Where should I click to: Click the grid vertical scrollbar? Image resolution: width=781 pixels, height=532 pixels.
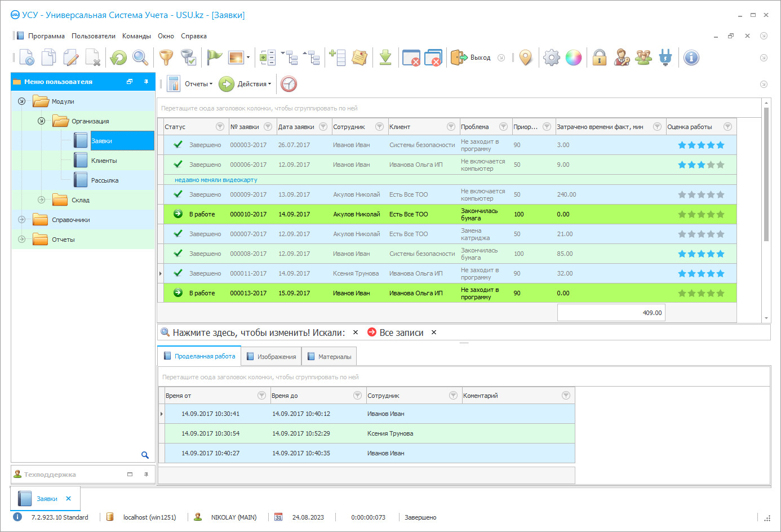766,175
